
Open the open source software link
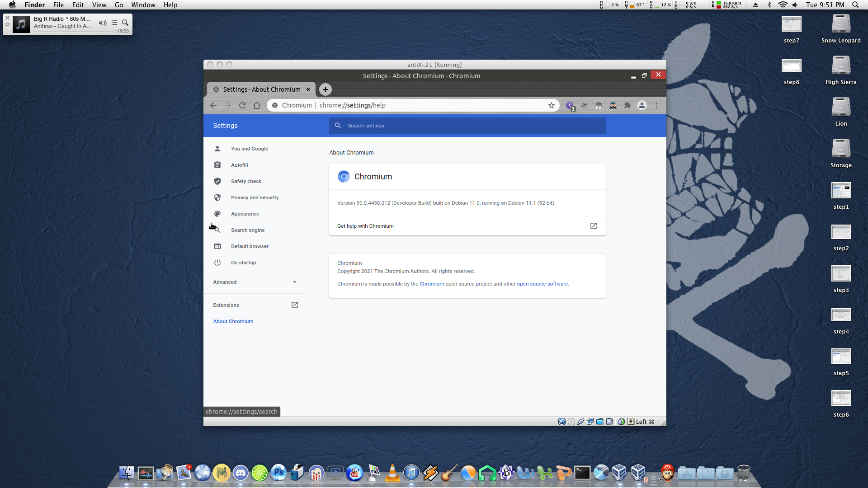point(542,284)
